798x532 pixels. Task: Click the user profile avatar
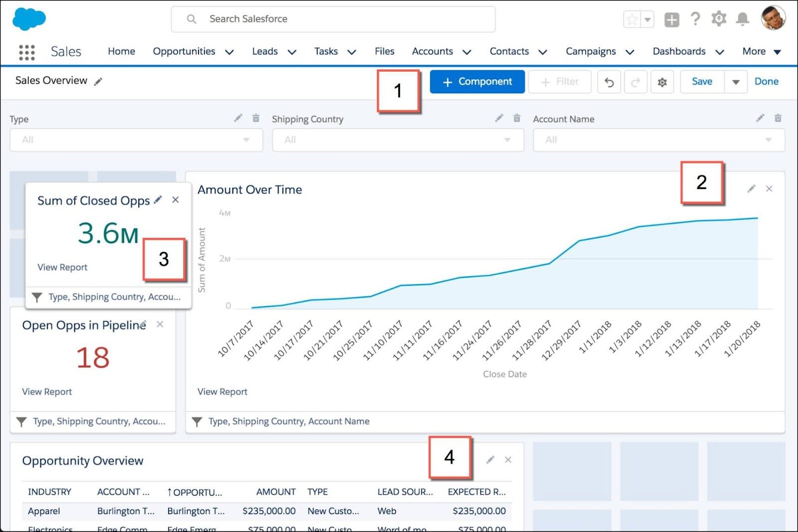coord(773,18)
